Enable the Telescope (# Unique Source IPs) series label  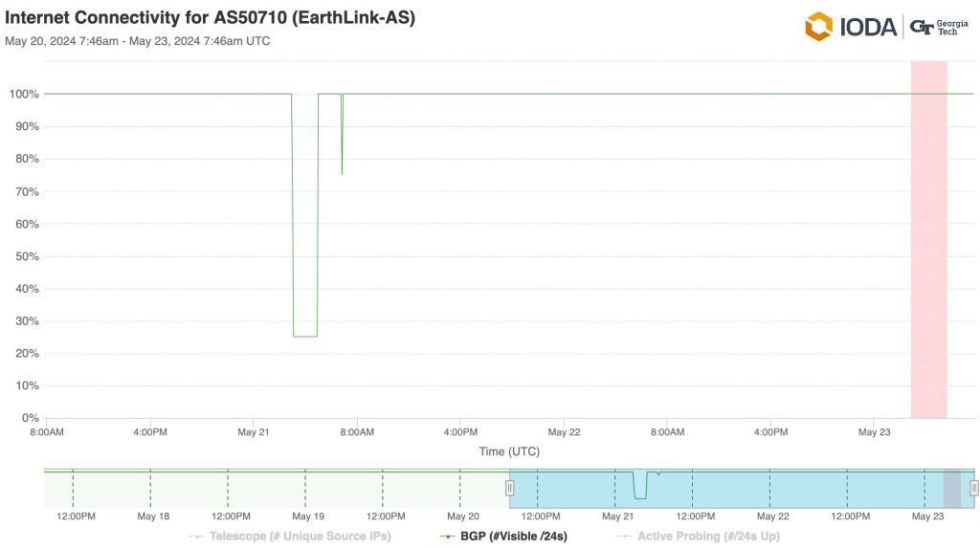[x=300, y=537]
